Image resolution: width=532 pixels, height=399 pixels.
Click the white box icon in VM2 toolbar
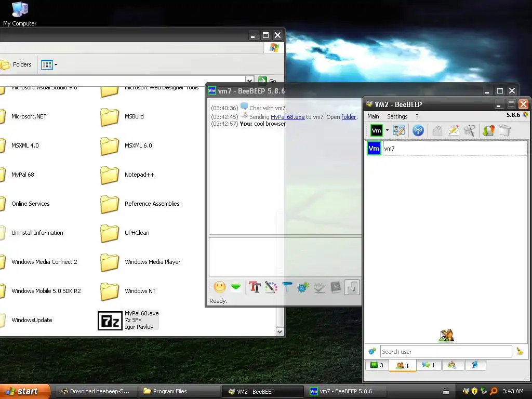click(x=505, y=130)
